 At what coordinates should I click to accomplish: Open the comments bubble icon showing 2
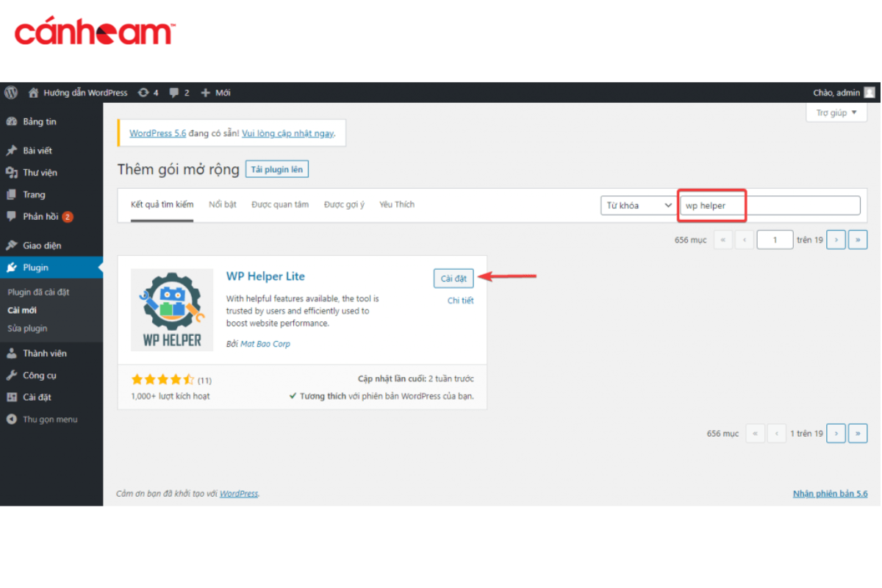(x=174, y=93)
